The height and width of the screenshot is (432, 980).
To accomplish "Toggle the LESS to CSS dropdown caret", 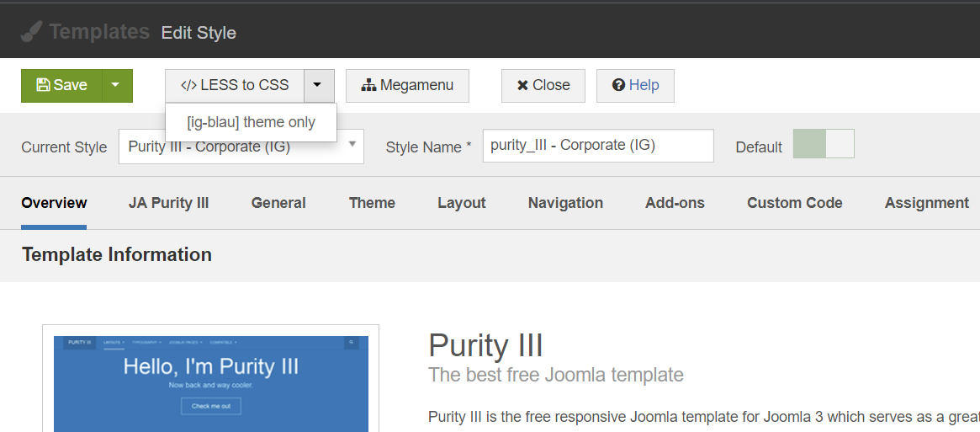I will (319, 85).
